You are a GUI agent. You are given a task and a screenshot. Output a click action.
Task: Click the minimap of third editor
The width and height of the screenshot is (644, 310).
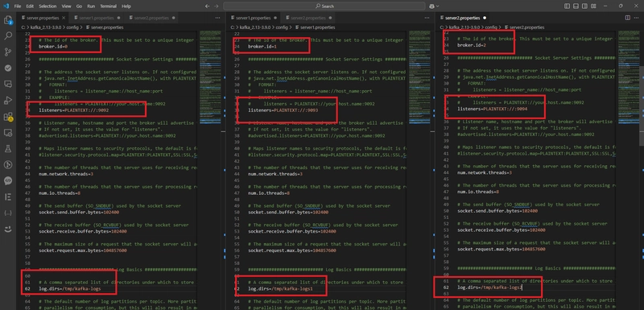pos(628,76)
